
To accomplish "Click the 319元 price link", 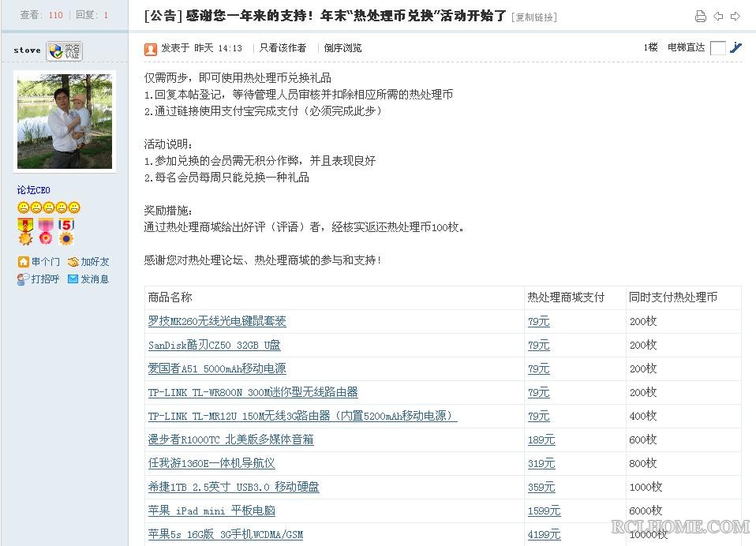I will (541, 463).
